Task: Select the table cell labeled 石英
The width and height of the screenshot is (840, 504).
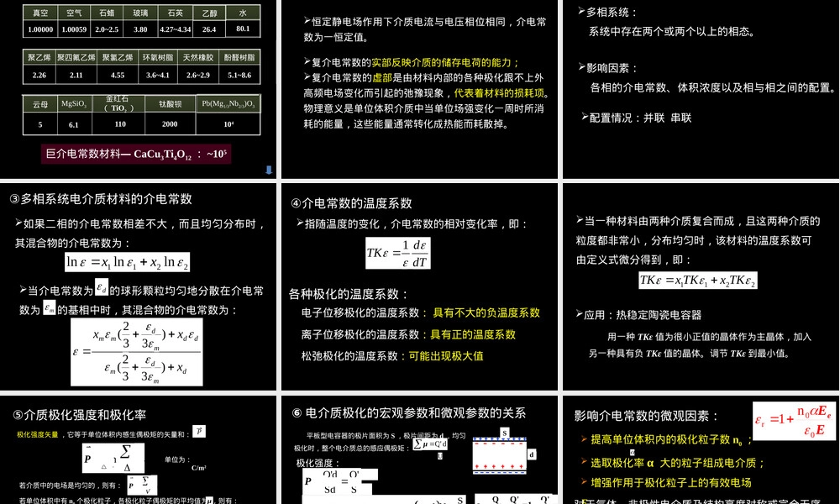Action: click(x=176, y=13)
